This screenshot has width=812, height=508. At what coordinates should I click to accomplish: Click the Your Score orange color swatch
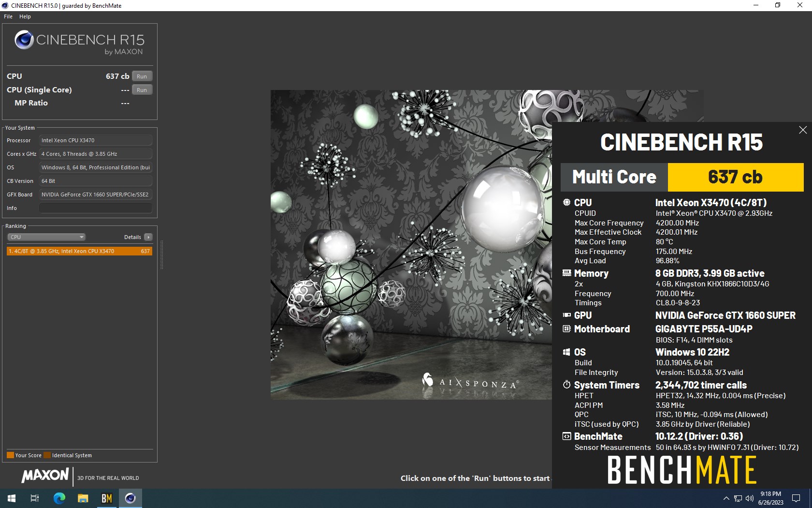[10, 455]
